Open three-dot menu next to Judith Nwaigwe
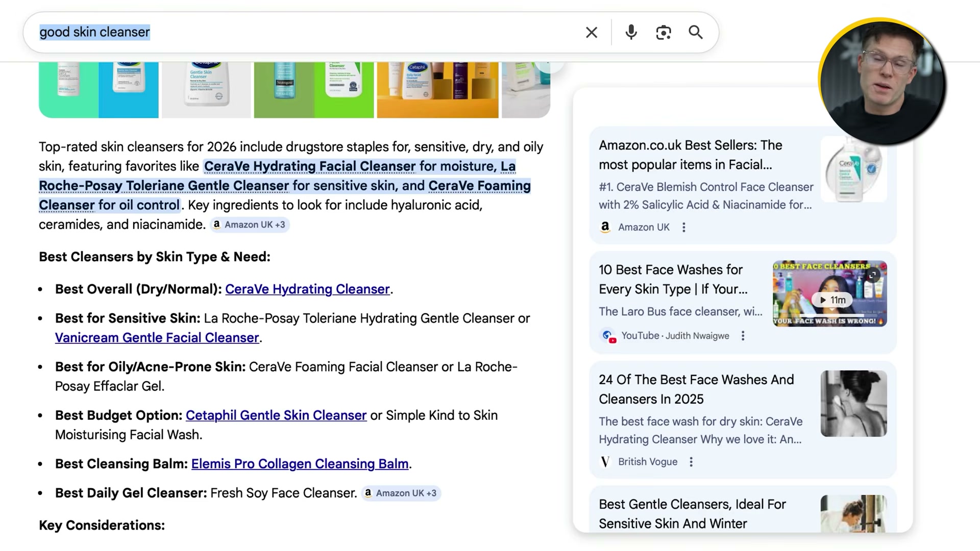The height and width of the screenshot is (551, 980). (743, 336)
